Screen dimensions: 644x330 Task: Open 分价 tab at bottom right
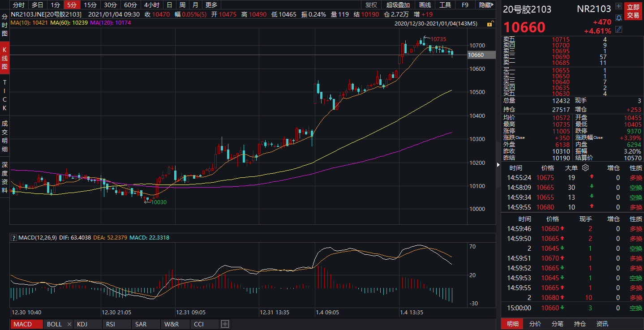[x=535, y=324]
